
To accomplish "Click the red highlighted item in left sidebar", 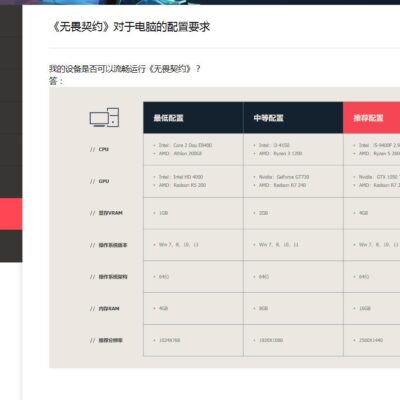I will click(11, 214).
